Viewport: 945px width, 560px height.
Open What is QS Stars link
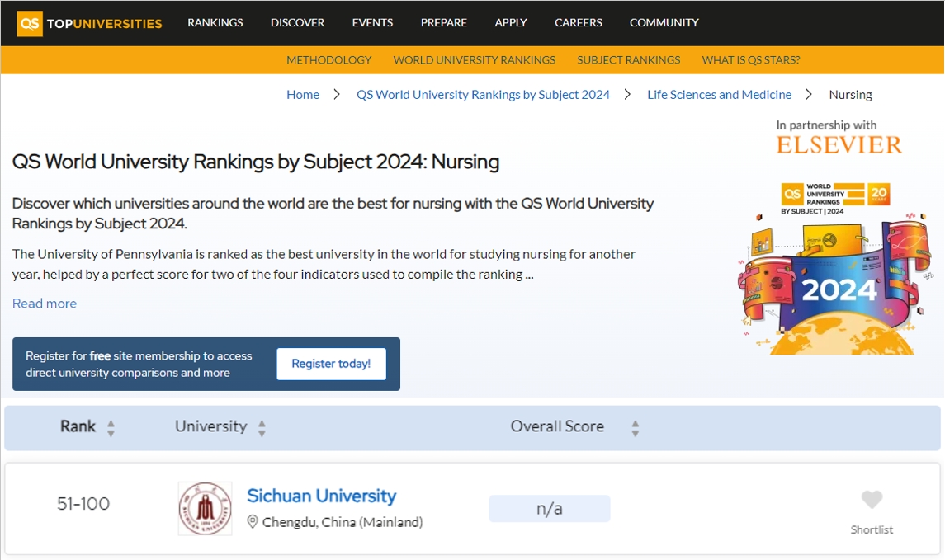pos(750,60)
